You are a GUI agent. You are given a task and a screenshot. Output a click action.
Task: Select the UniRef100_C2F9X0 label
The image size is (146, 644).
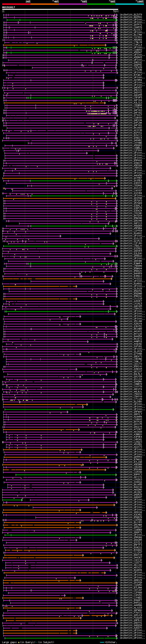[131, 151]
